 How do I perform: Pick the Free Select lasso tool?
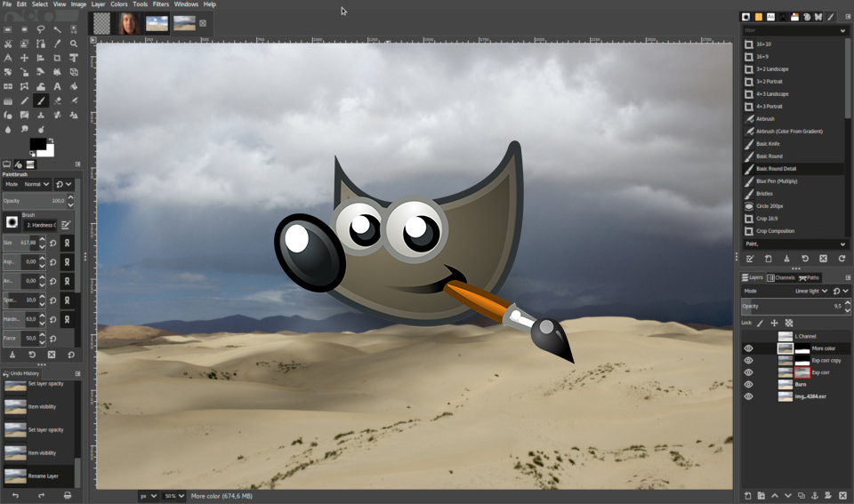point(41,29)
